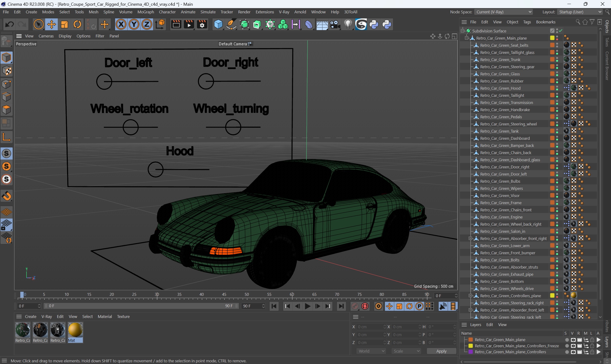Open Edit Render Settings icon
The image size is (611, 364).
click(x=202, y=25)
